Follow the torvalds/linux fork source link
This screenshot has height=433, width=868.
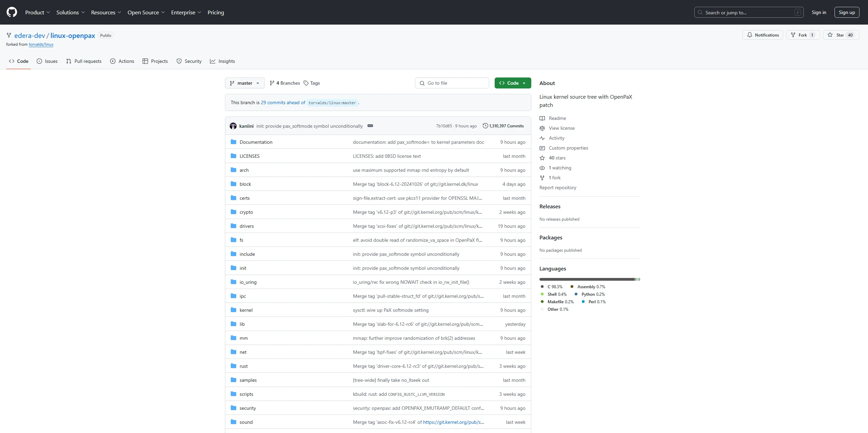(x=41, y=44)
